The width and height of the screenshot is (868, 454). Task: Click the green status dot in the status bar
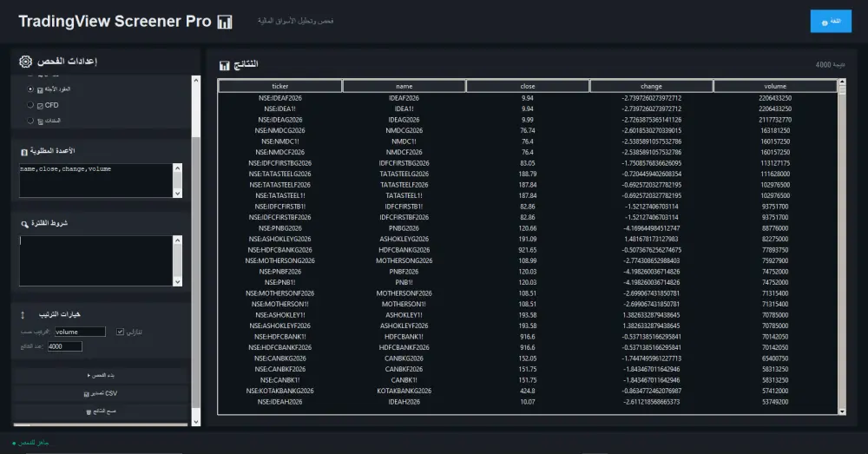tap(15, 443)
